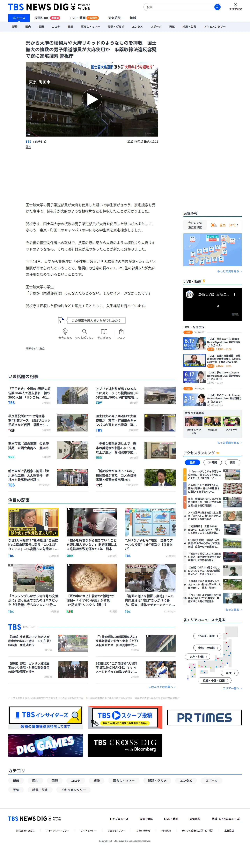Open the PR TIMES banner

204,717
